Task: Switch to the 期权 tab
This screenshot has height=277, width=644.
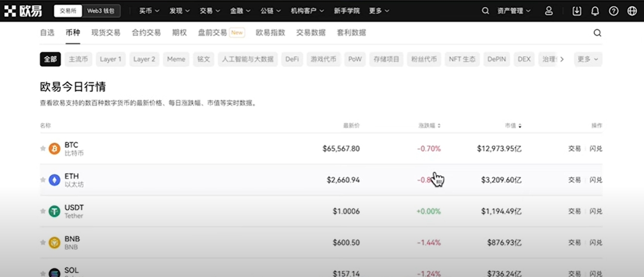Action: (179, 33)
